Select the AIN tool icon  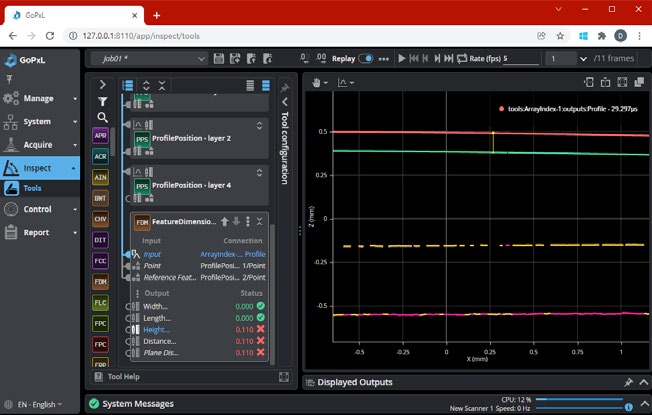tap(100, 177)
